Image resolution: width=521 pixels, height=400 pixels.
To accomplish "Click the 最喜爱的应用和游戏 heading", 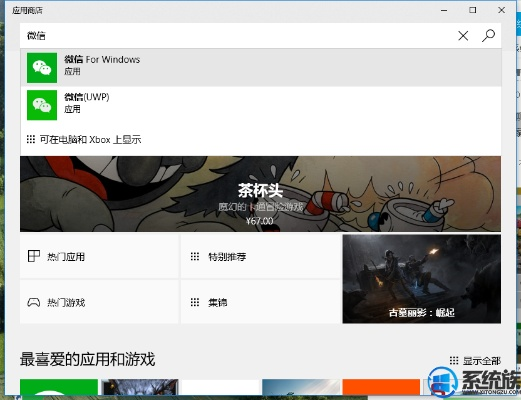I will (87, 359).
